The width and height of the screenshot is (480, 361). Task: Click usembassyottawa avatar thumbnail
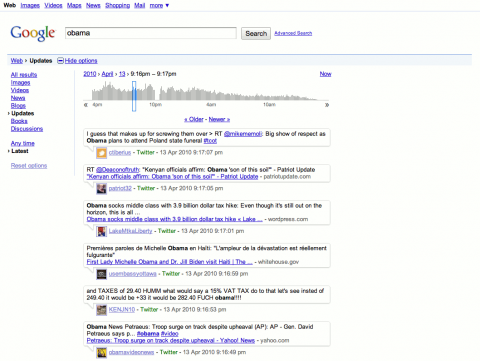tap(101, 274)
